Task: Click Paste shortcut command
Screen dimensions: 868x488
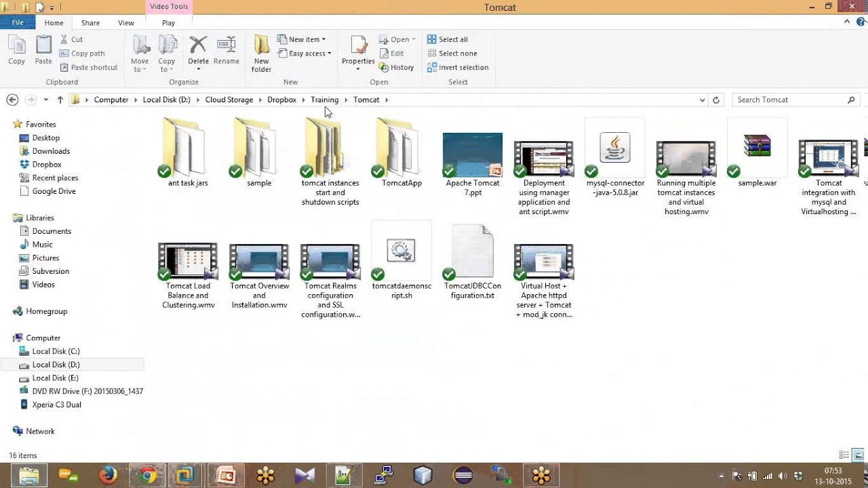Action: tap(89, 67)
